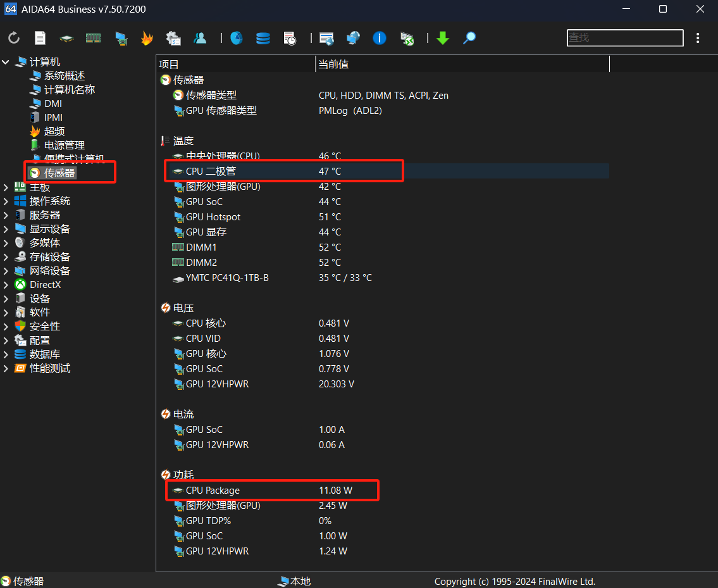Expand the 存储设备 tree node

point(6,257)
